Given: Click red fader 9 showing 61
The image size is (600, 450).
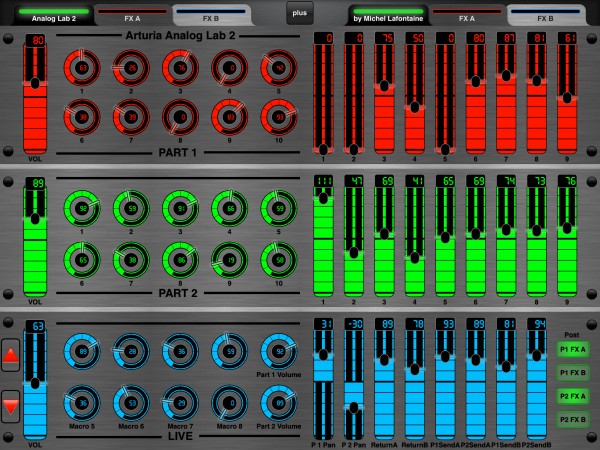Looking at the screenshot, I should pyautogui.click(x=567, y=99).
